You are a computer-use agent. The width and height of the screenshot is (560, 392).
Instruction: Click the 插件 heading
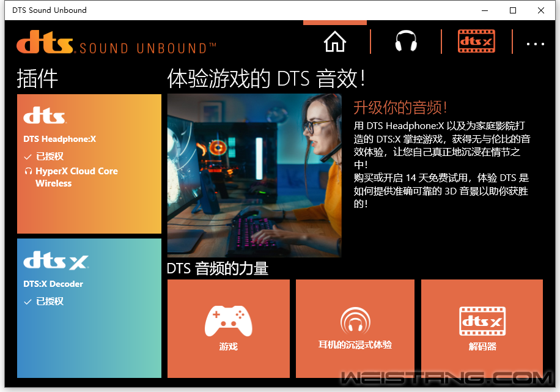coord(37,78)
